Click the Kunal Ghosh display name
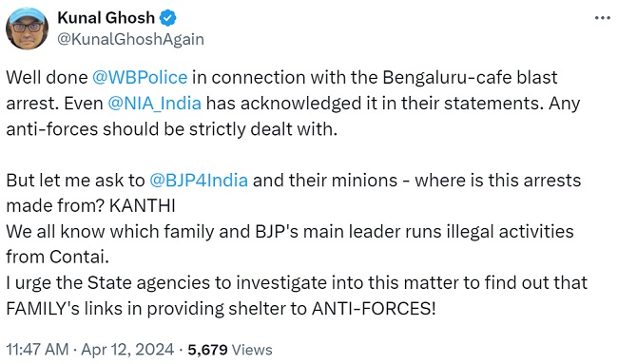Image resolution: width=618 pixels, height=364 pixels. coord(106,18)
